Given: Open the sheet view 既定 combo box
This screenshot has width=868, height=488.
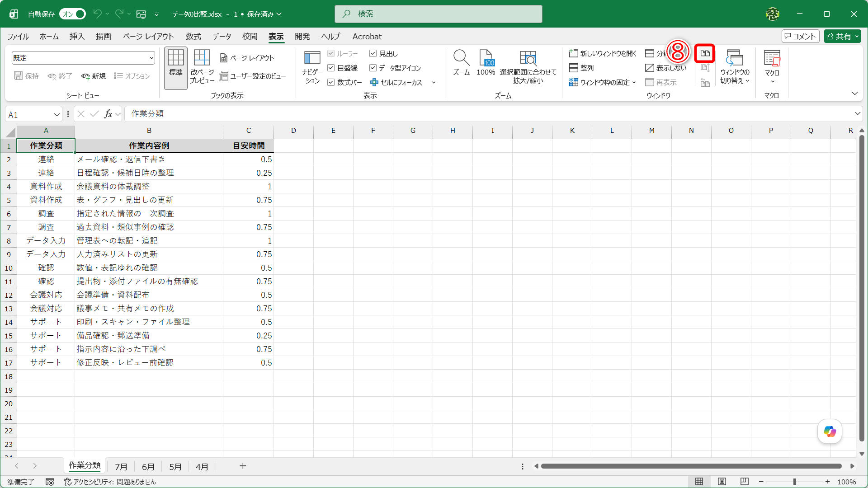Looking at the screenshot, I should pyautogui.click(x=83, y=58).
